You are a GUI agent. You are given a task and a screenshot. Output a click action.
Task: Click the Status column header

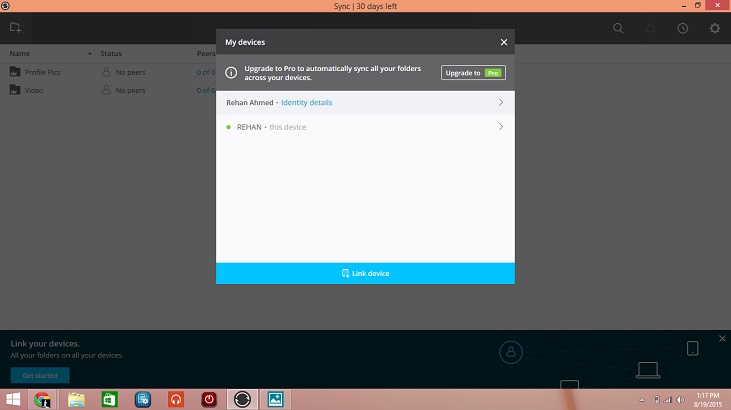[x=111, y=52]
